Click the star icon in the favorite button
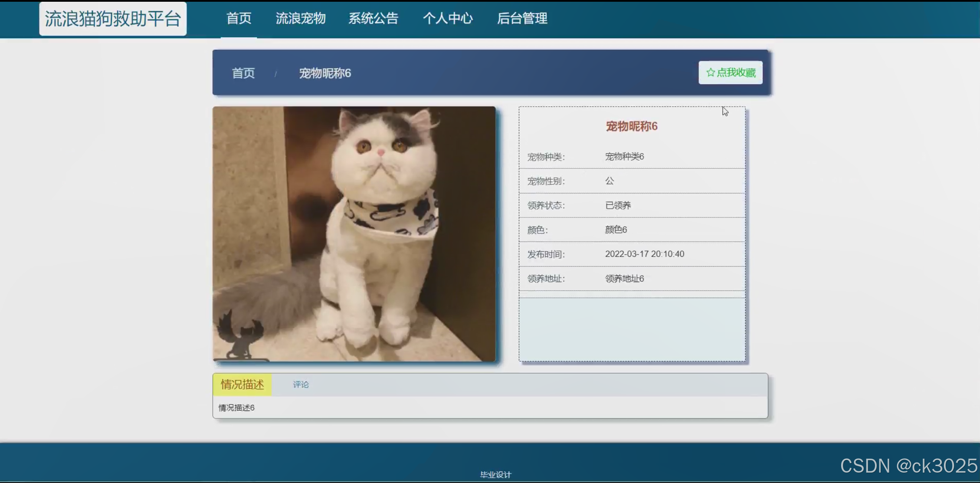The width and height of the screenshot is (980, 483). [710, 72]
